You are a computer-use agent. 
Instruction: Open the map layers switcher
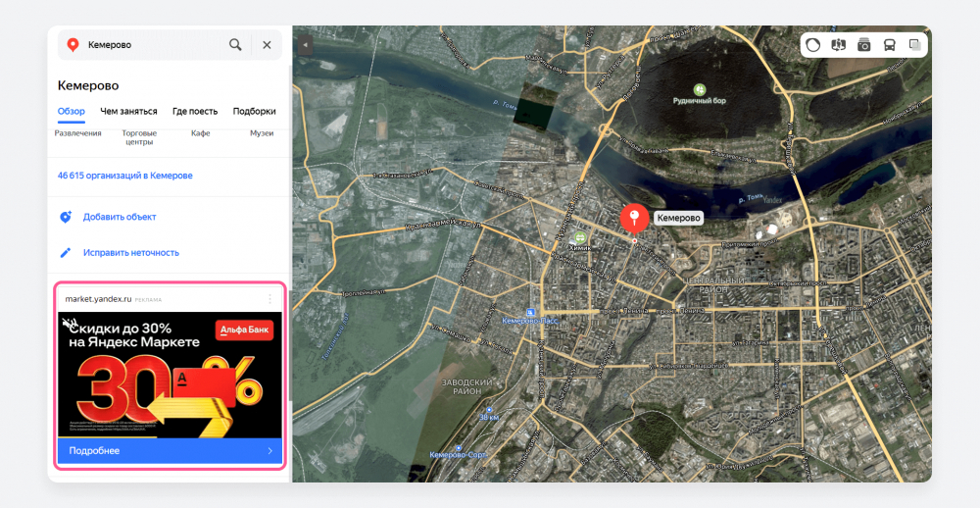[914, 44]
